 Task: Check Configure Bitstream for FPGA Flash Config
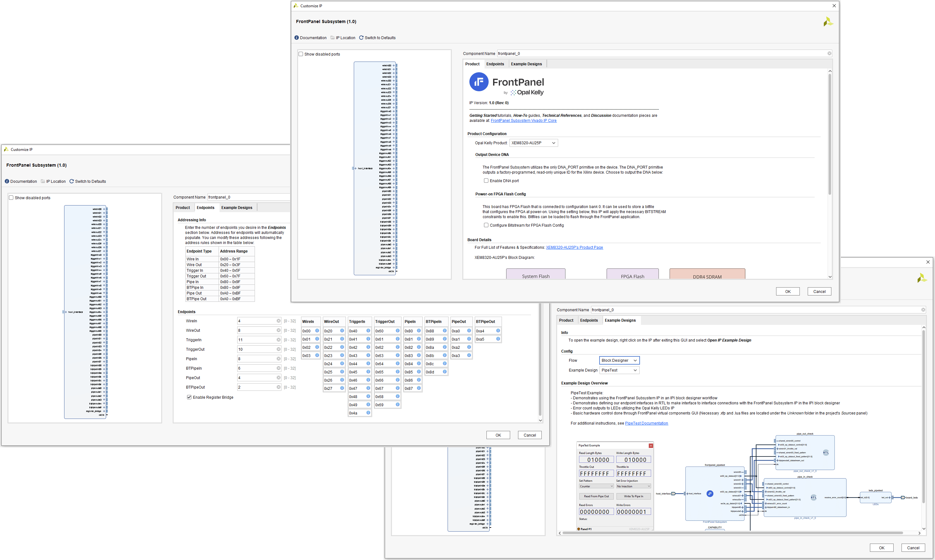tap(486, 225)
